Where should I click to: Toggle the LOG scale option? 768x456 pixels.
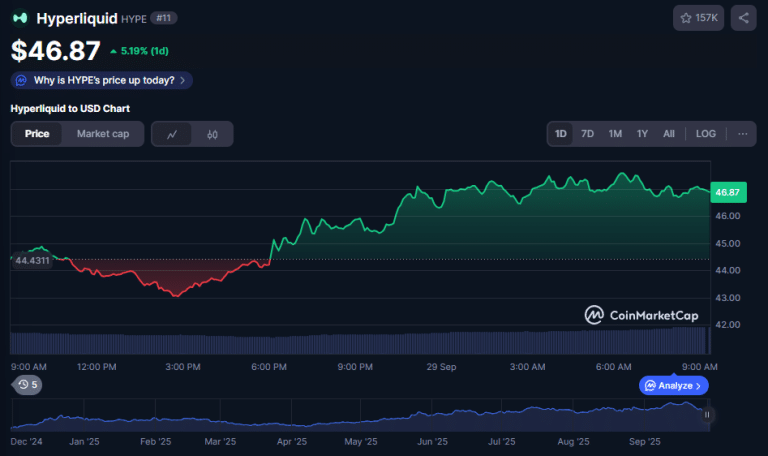click(x=706, y=134)
